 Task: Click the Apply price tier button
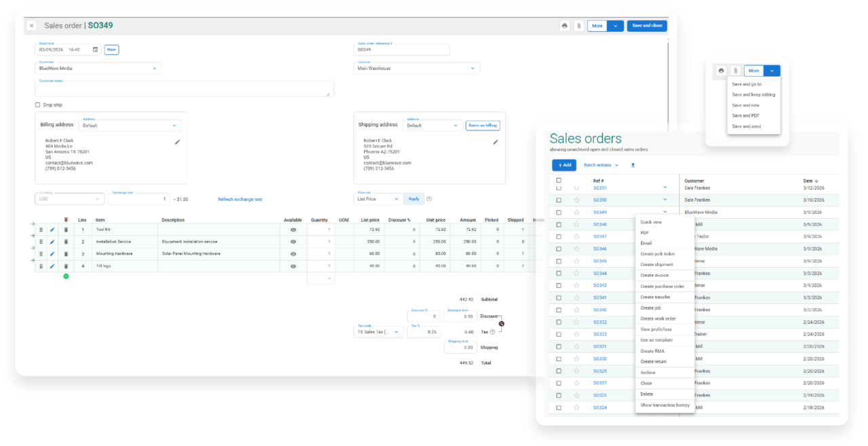coord(413,199)
